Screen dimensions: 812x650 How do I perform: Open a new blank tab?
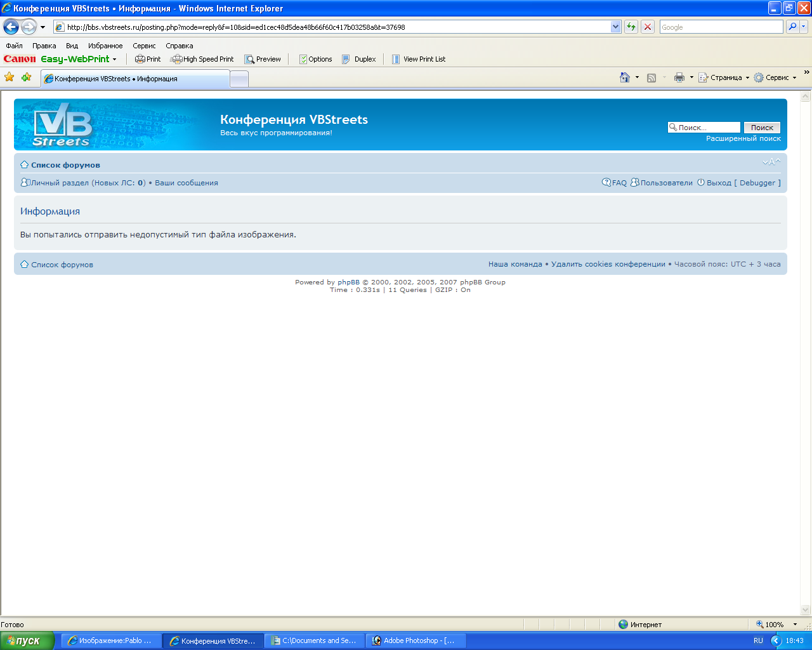(239, 79)
